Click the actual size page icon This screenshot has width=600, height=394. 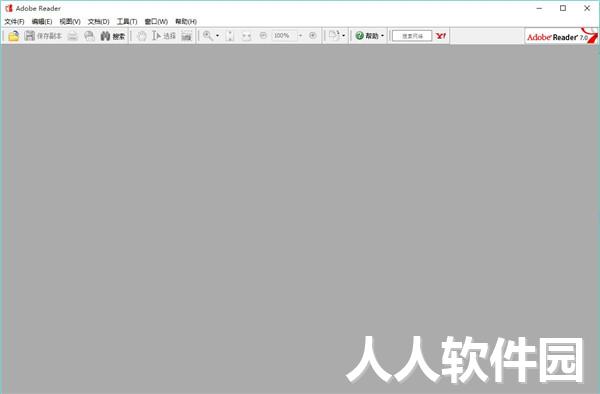pyautogui.click(x=230, y=36)
